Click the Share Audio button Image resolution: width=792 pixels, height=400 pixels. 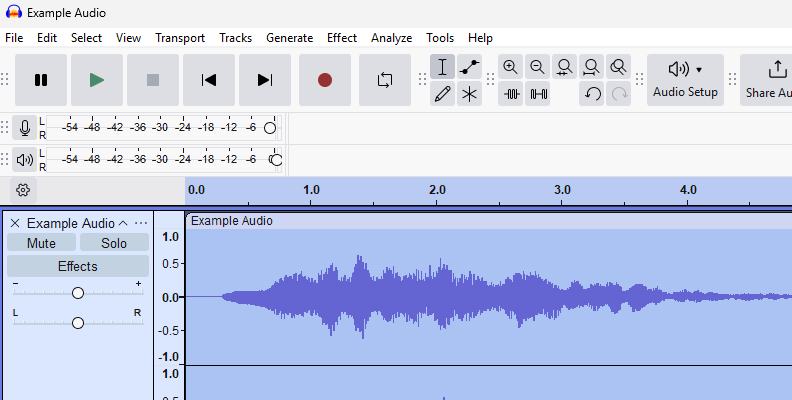pyautogui.click(x=770, y=79)
